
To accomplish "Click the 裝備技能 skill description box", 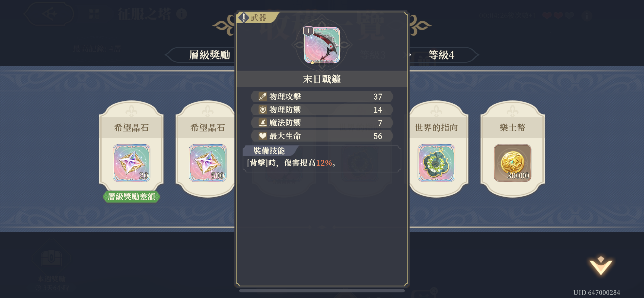I will [322, 159].
